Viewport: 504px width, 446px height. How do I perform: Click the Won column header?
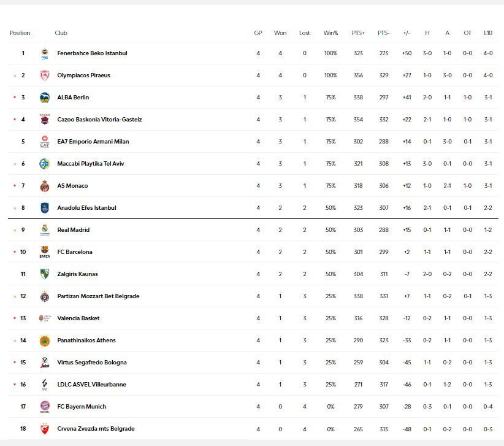(280, 33)
